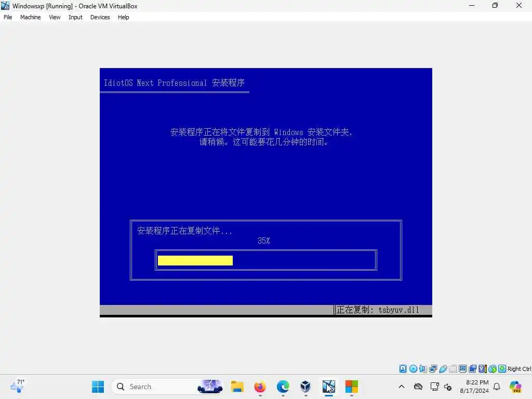532x399 pixels.
Task: Open the Devices menu
Action: click(100, 17)
